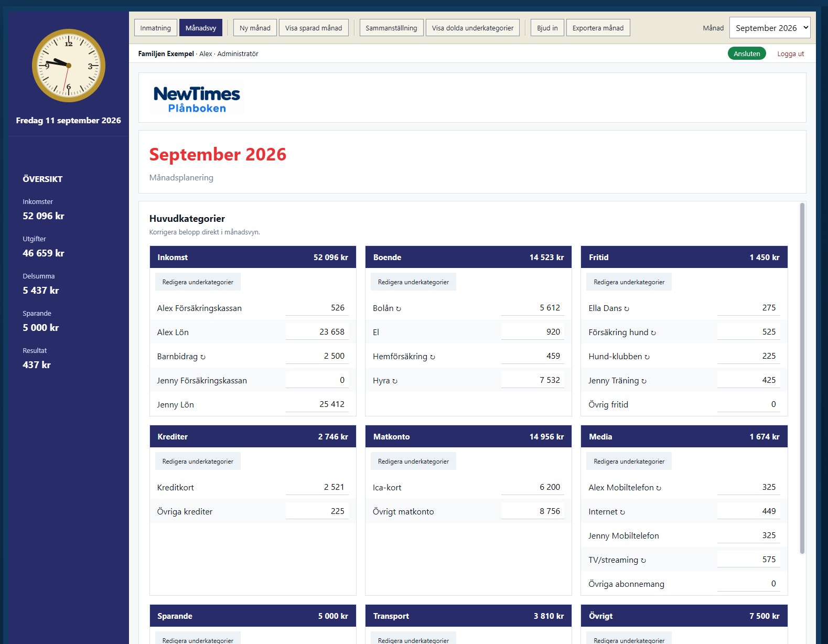Click the recurring icon next to Hemförsäkring
Image resolution: width=828 pixels, height=644 pixels.
coord(433,357)
